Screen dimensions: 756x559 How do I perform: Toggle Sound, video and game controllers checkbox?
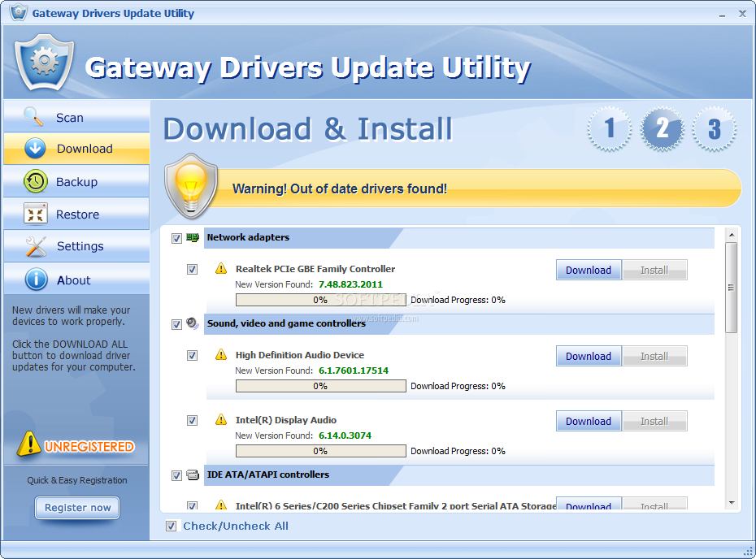176,324
